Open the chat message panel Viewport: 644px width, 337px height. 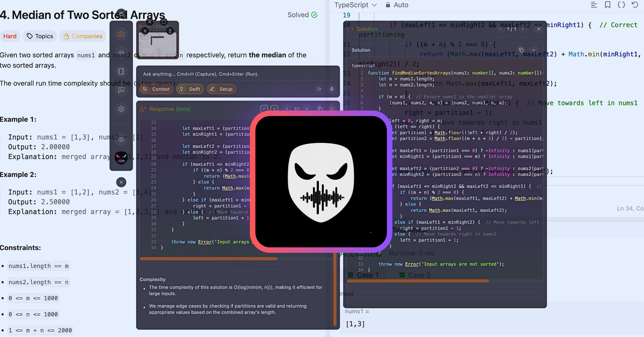(x=121, y=90)
